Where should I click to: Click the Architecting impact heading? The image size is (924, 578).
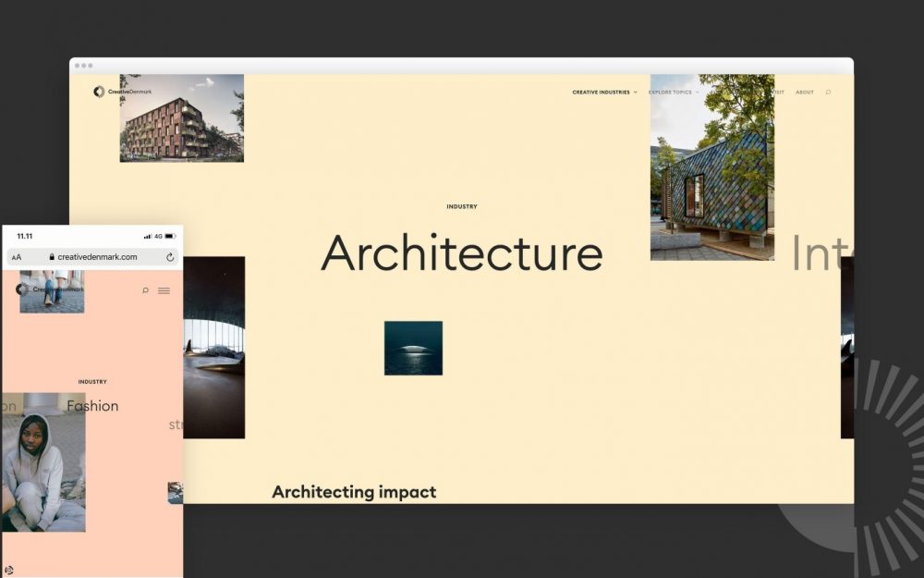click(x=354, y=491)
